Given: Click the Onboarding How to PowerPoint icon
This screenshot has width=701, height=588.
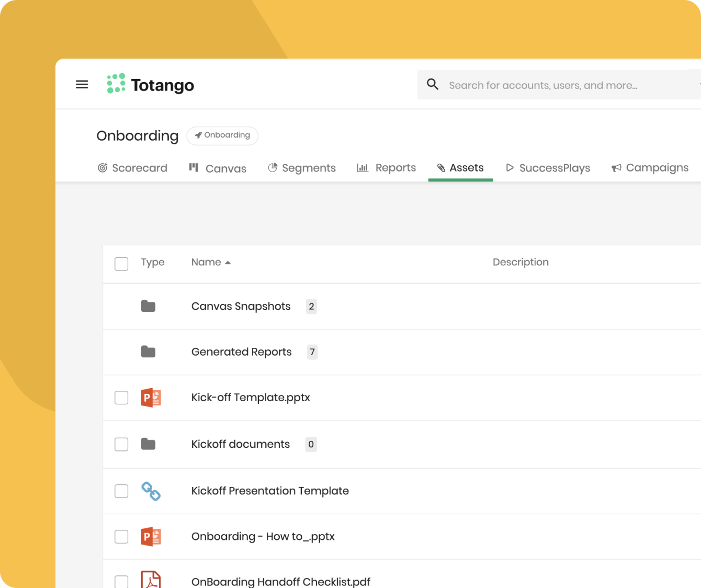Looking at the screenshot, I should [151, 537].
